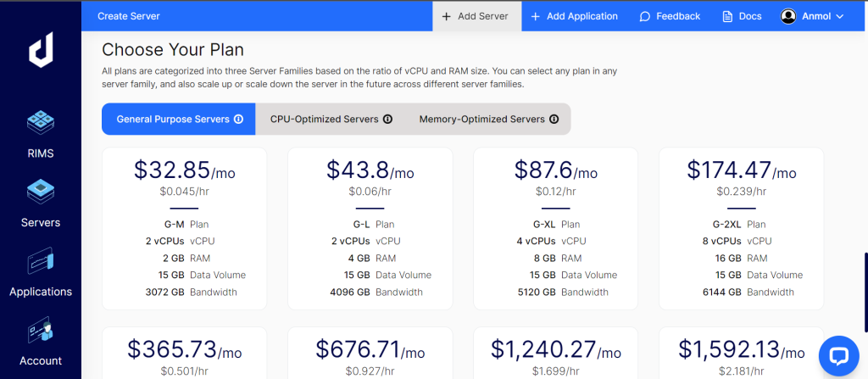Choose the G-XL plan card at $87.6/mo
The height and width of the screenshot is (379, 868).
coord(555,228)
